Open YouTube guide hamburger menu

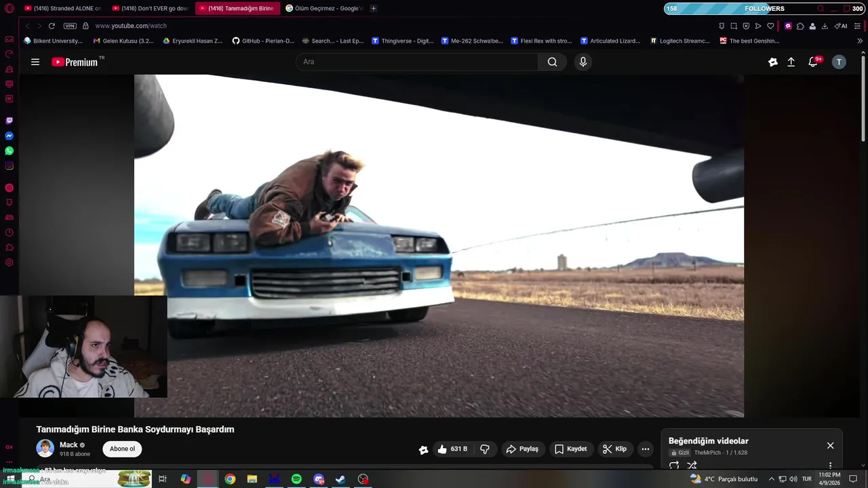(x=35, y=62)
